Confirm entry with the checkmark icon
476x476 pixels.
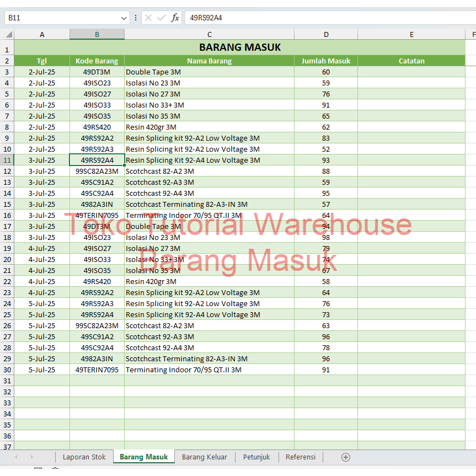point(162,18)
